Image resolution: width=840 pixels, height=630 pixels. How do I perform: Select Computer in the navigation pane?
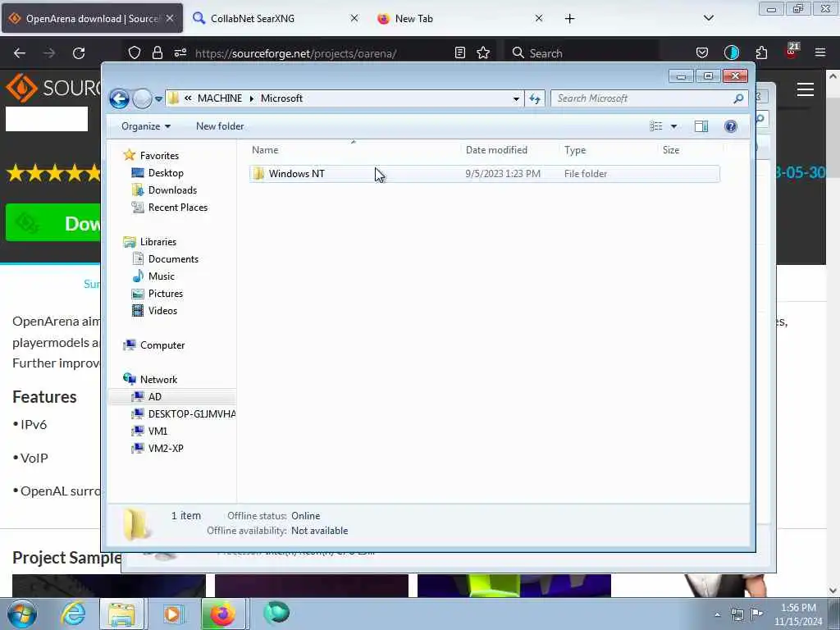pyautogui.click(x=162, y=345)
